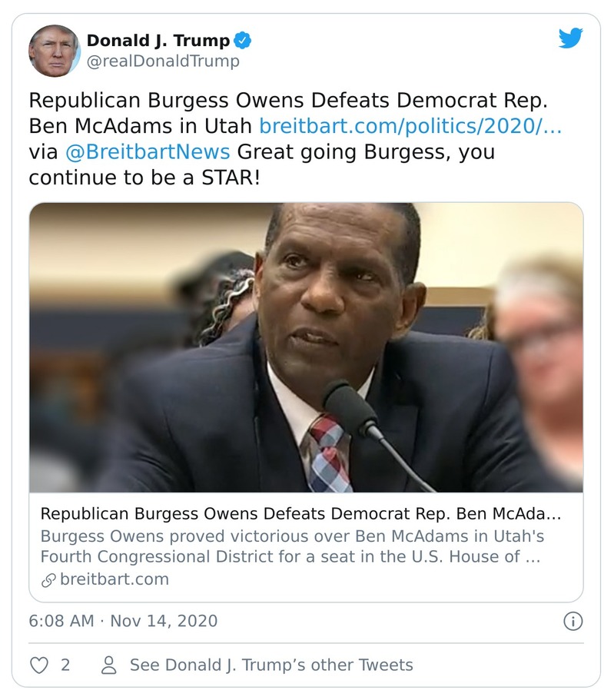Image resolution: width=614 pixels, height=700 pixels.
Task: Open the Burgess Owens article image
Action: [306, 347]
